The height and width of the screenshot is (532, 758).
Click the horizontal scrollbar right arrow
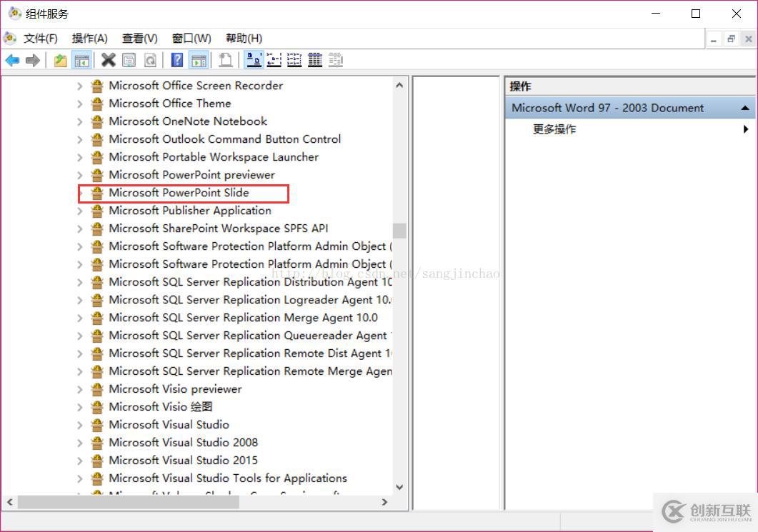[384, 502]
